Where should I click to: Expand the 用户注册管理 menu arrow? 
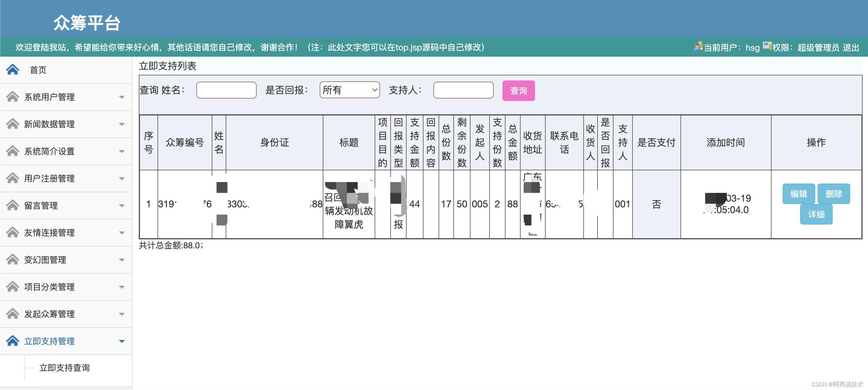pos(122,178)
